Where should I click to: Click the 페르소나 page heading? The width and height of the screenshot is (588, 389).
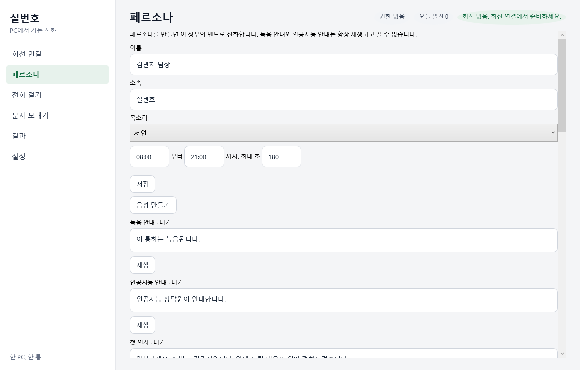151,17
